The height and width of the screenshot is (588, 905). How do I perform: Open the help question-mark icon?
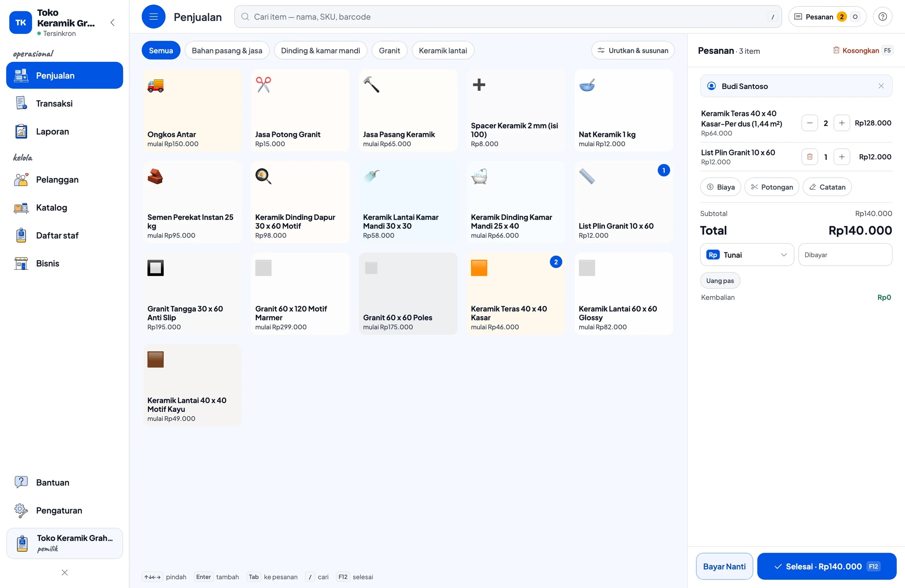click(x=883, y=17)
